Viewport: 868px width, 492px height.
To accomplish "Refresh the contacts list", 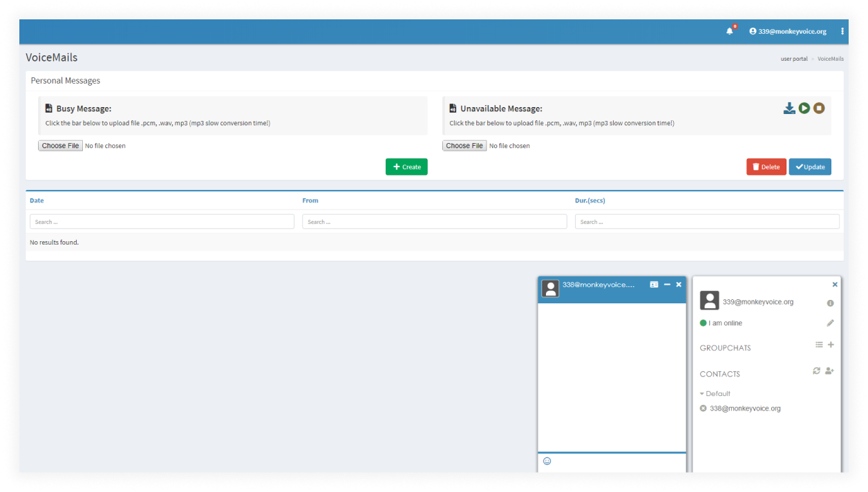I will tap(817, 371).
